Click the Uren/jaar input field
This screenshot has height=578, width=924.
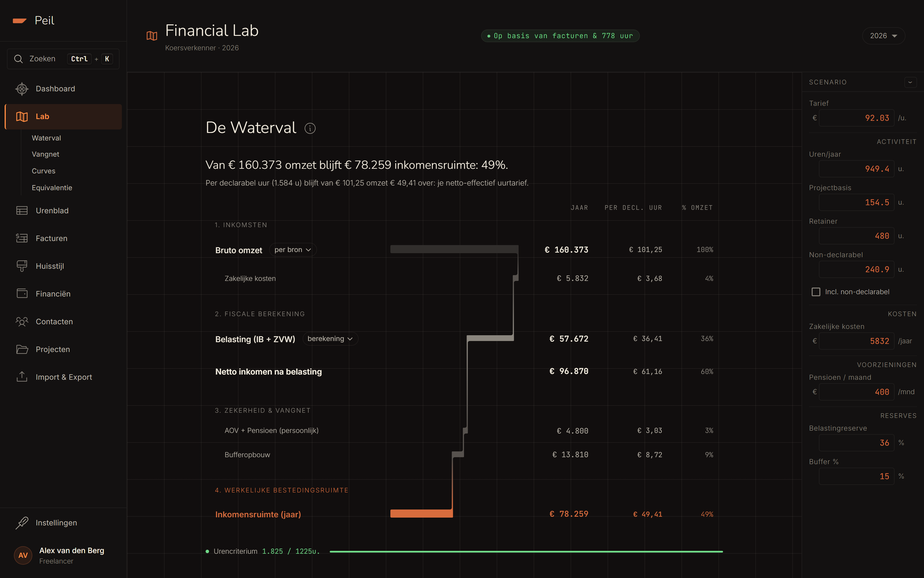coord(856,169)
